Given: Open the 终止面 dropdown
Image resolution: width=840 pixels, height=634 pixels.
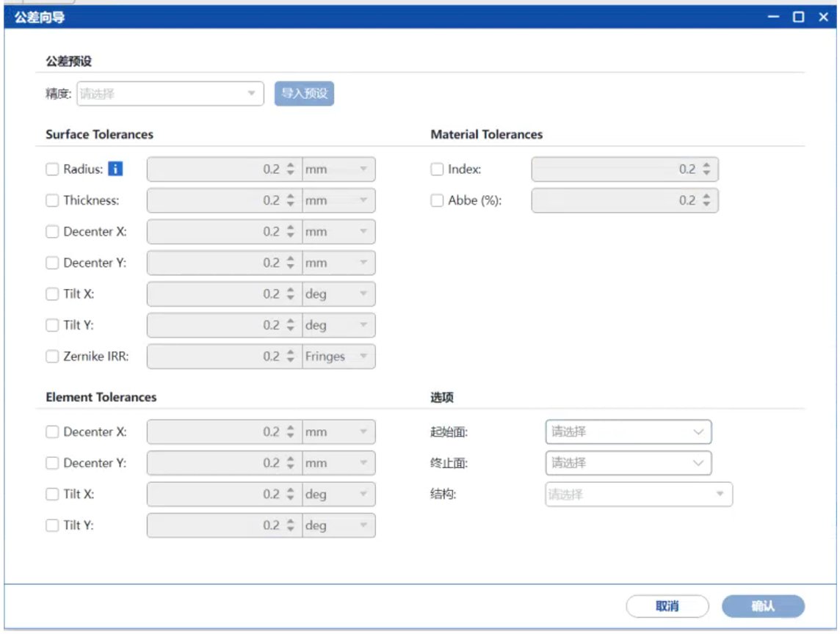Looking at the screenshot, I should pos(628,463).
